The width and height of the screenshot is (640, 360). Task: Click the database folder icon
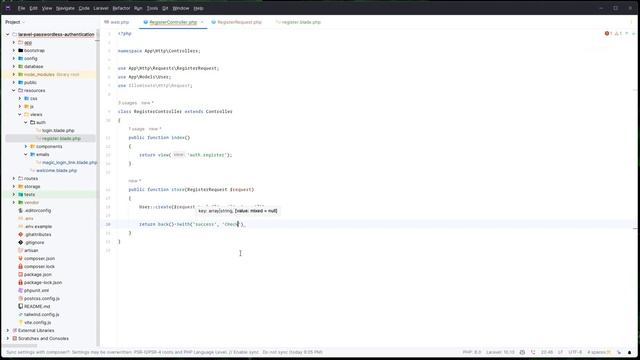[x=20, y=66]
